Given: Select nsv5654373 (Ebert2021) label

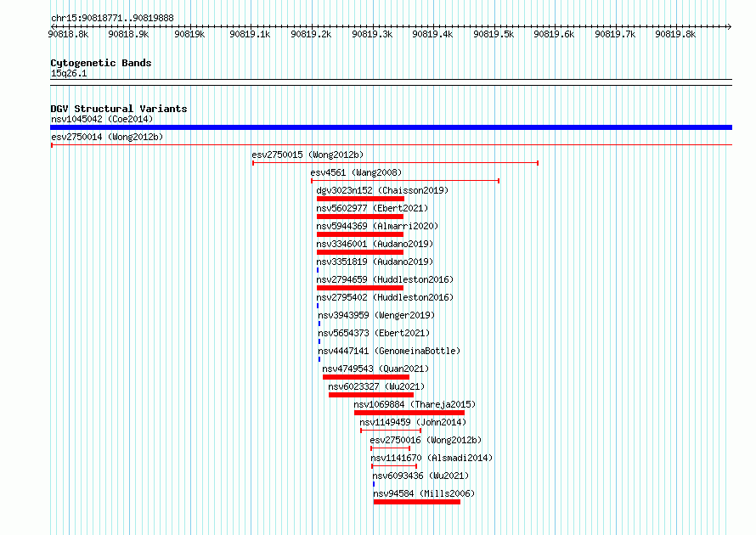Looking at the screenshot, I should 374,333.
